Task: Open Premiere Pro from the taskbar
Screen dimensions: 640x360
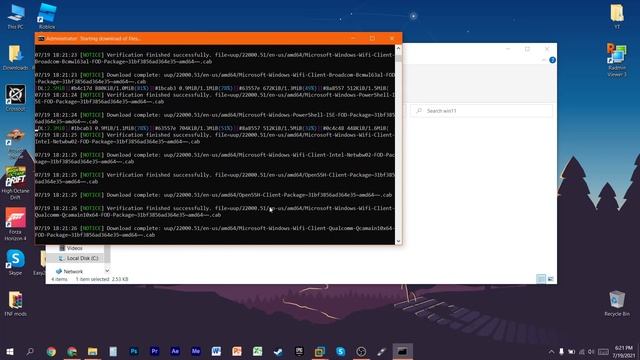Action: (155, 351)
